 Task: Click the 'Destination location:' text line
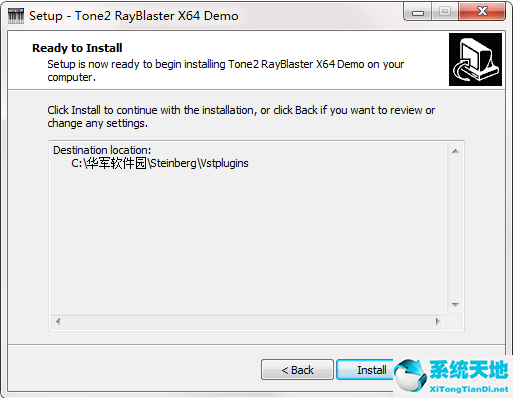tap(102, 150)
